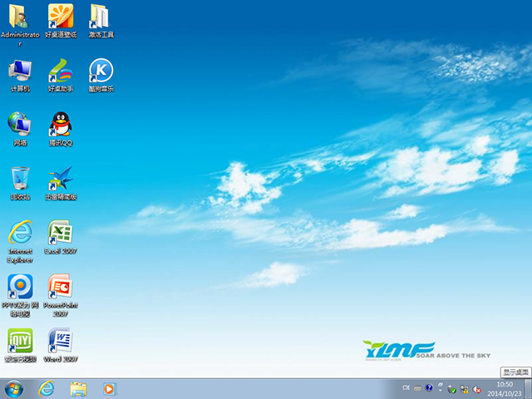Click the Word 2007 shortcut

coord(61,341)
